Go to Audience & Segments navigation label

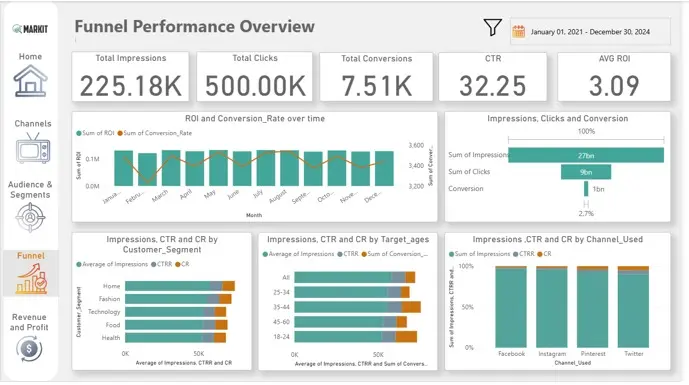pyautogui.click(x=30, y=189)
